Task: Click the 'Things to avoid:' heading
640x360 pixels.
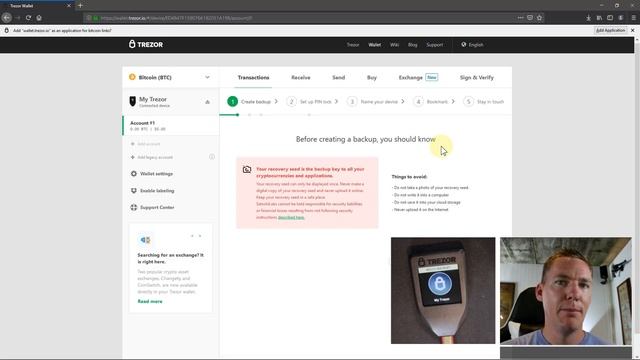Action: click(x=409, y=177)
